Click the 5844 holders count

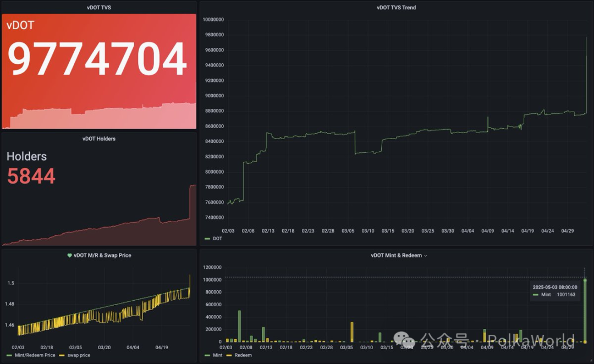[x=31, y=176]
